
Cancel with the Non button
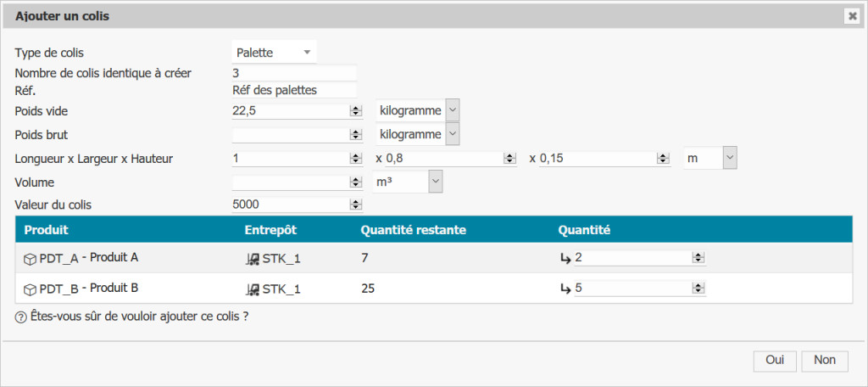click(825, 361)
